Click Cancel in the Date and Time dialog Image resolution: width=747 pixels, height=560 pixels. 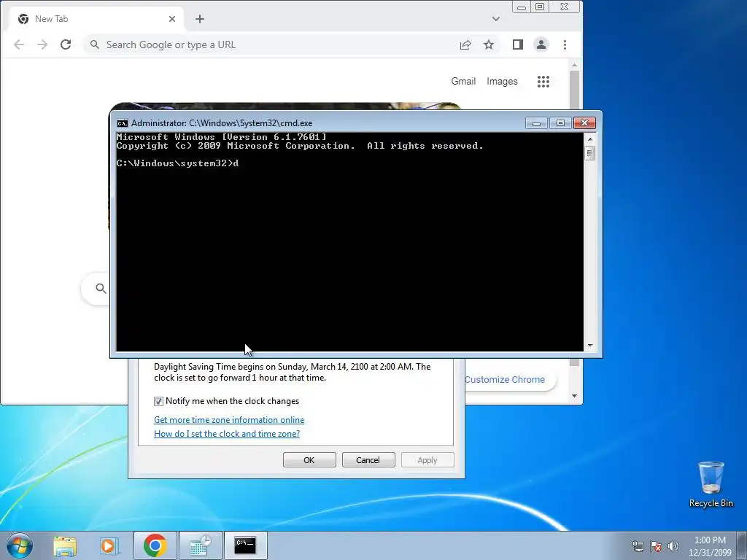pyautogui.click(x=368, y=460)
